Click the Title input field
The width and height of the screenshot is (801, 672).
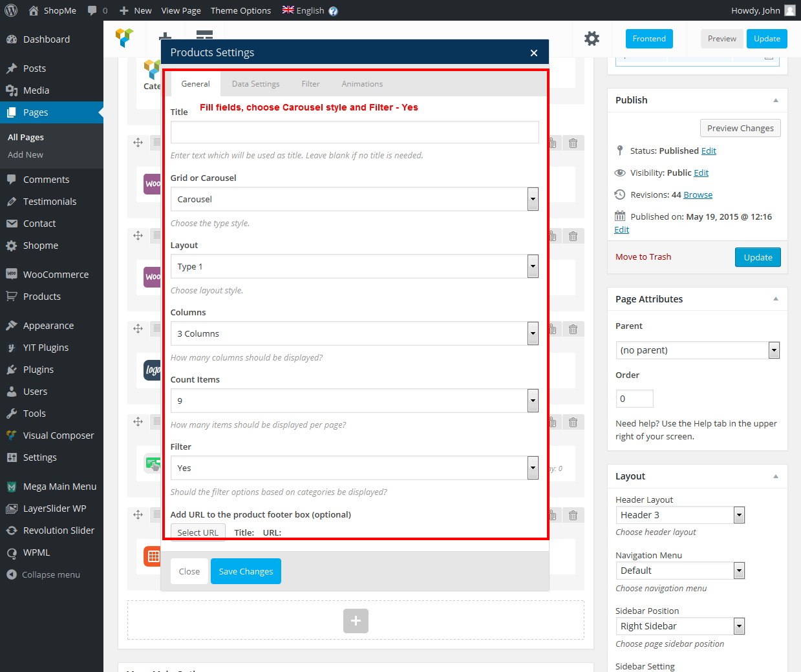354,132
